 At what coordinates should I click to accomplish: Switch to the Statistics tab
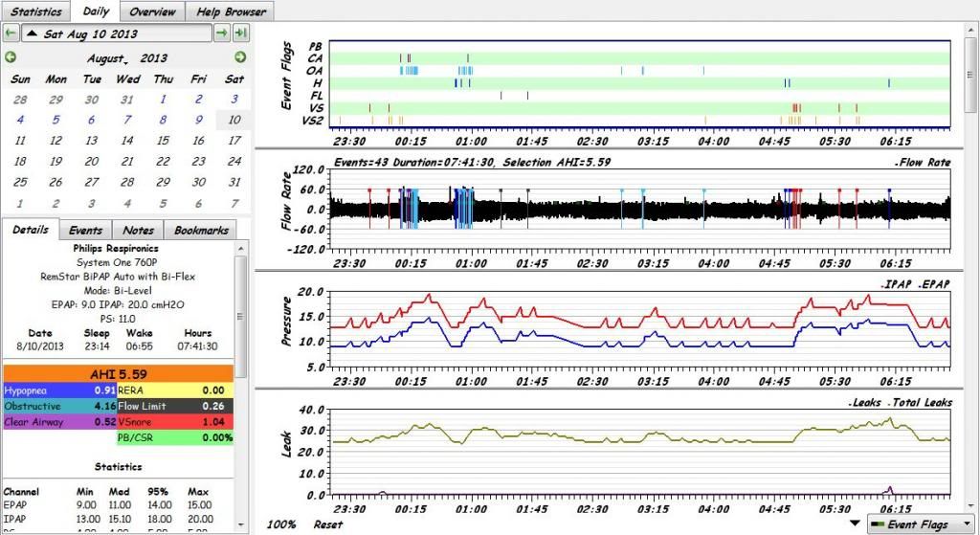tap(35, 11)
